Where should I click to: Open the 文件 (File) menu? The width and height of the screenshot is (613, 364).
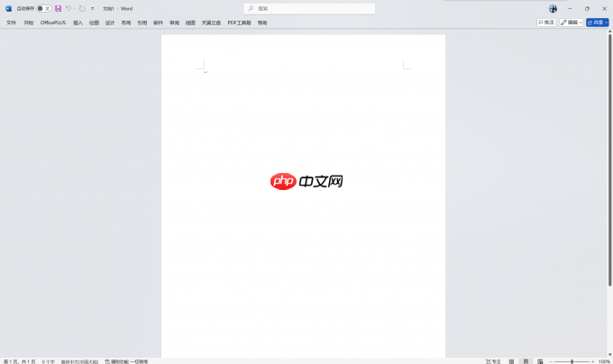[x=11, y=23]
